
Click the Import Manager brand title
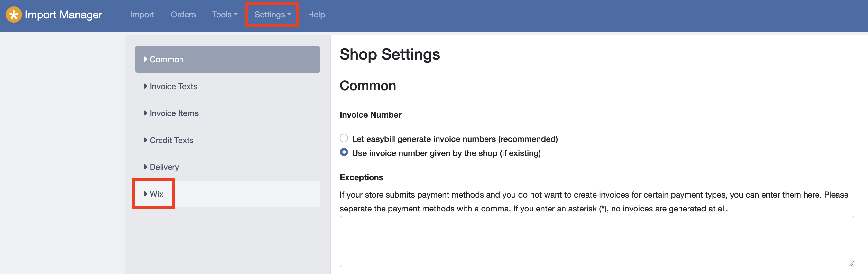pos(63,15)
